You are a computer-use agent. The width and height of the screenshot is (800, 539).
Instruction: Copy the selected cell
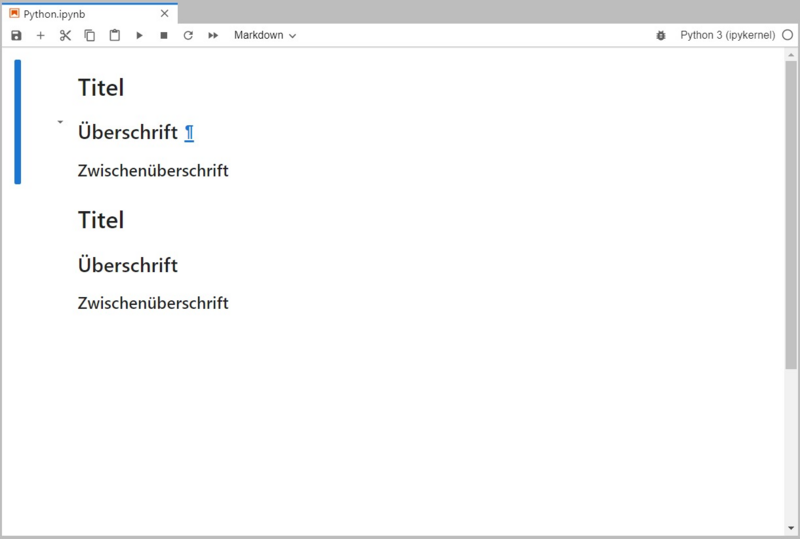[x=90, y=35]
